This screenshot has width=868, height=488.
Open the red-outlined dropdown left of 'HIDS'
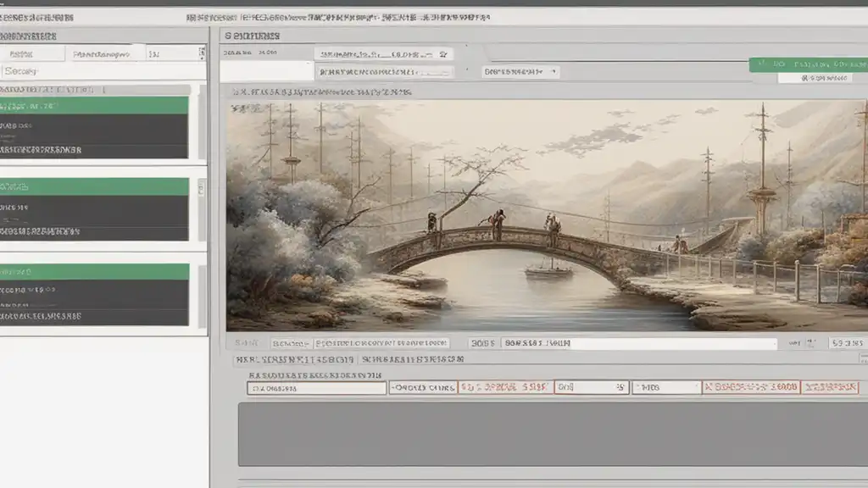click(591, 388)
